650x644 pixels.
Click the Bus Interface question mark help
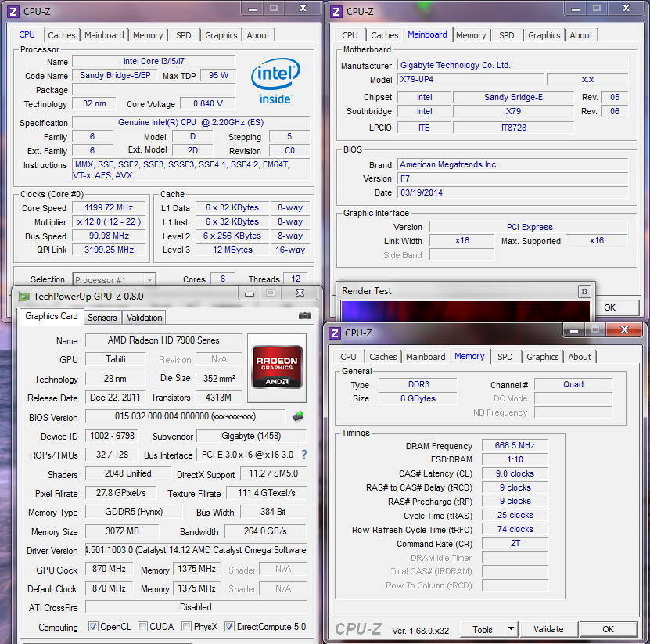tap(304, 455)
